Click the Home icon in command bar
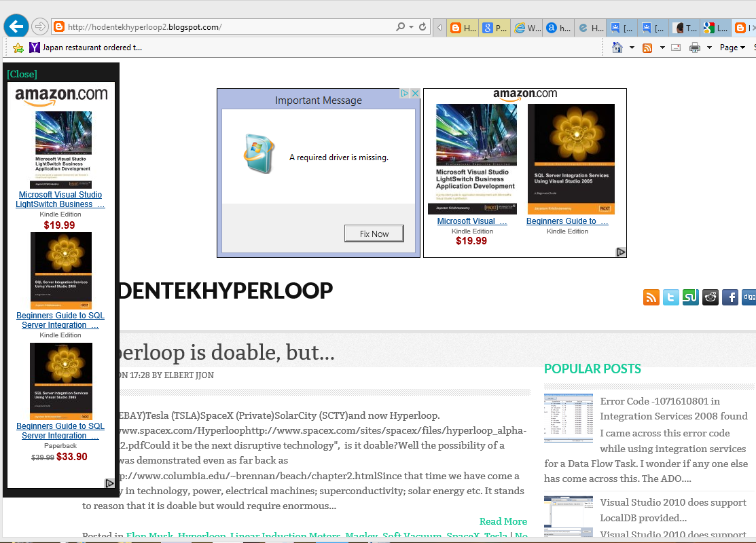756x543 pixels. [x=617, y=48]
